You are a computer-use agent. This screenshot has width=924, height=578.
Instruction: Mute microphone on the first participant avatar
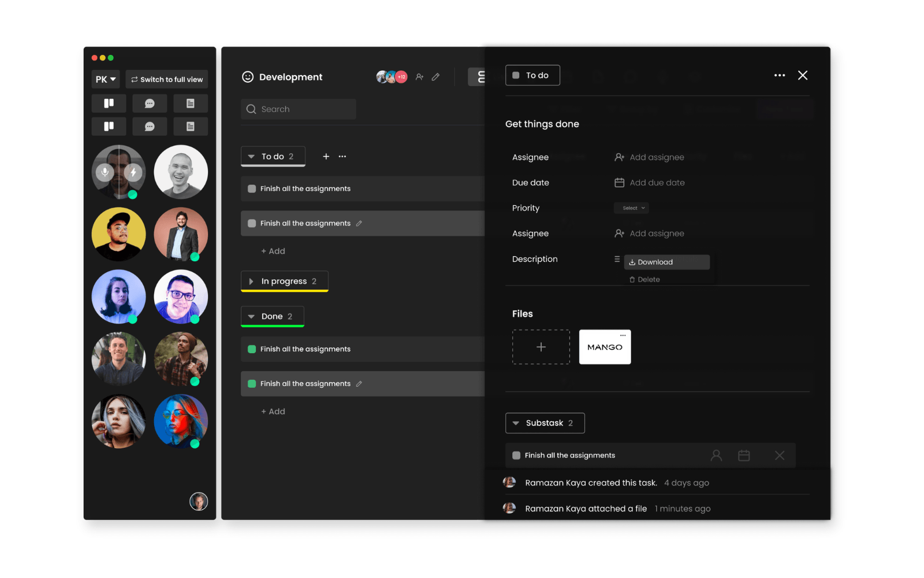pos(105,172)
